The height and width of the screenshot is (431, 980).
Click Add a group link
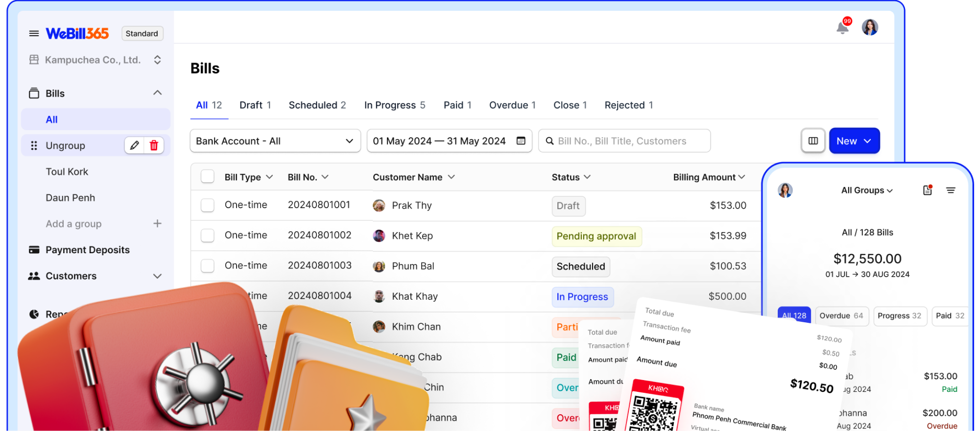tap(73, 224)
